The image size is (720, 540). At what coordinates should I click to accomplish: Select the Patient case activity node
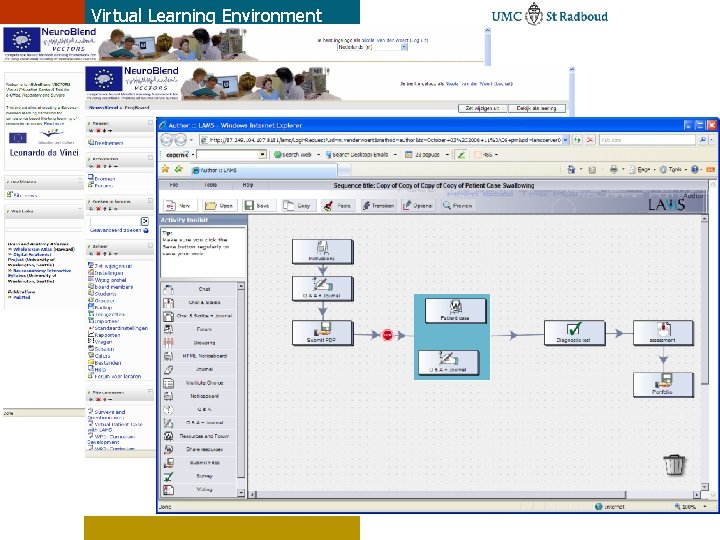coord(455,311)
